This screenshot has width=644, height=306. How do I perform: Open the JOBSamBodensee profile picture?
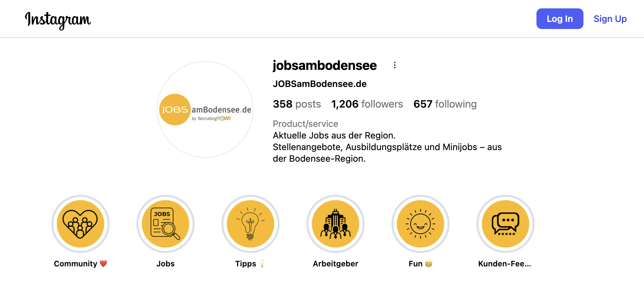[x=205, y=110]
